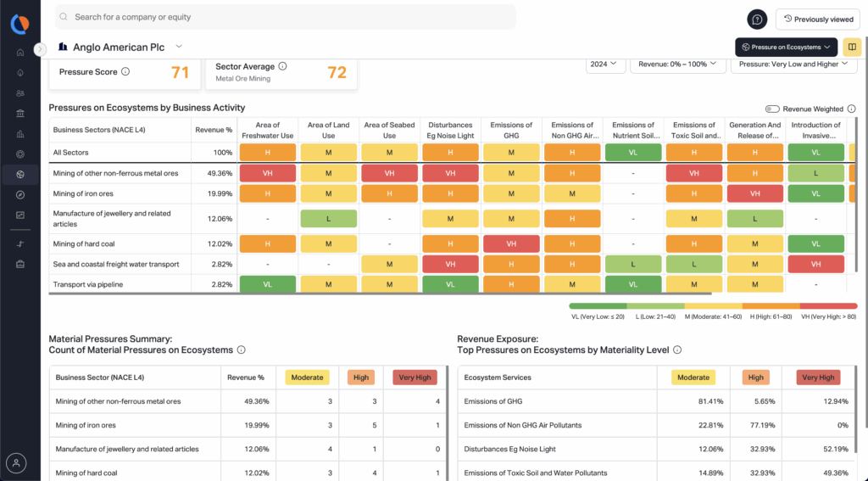The height and width of the screenshot is (481, 868).
Task: Open the user profile icon at bottom-left
Action: point(17,463)
